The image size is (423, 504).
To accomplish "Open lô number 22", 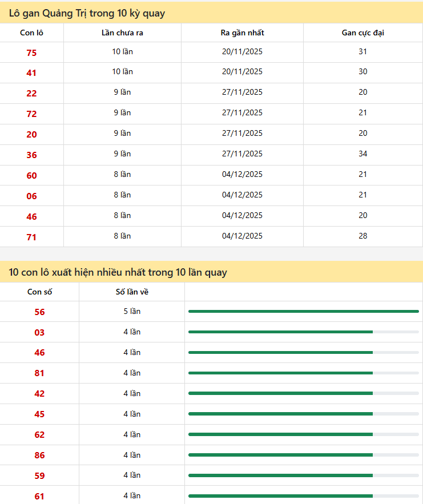I will coord(31,94).
